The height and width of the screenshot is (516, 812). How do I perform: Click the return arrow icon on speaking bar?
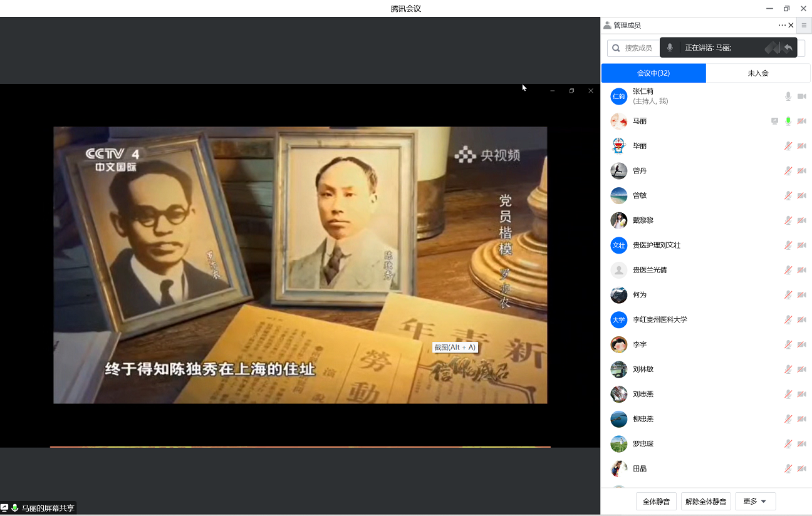click(788, 48)
